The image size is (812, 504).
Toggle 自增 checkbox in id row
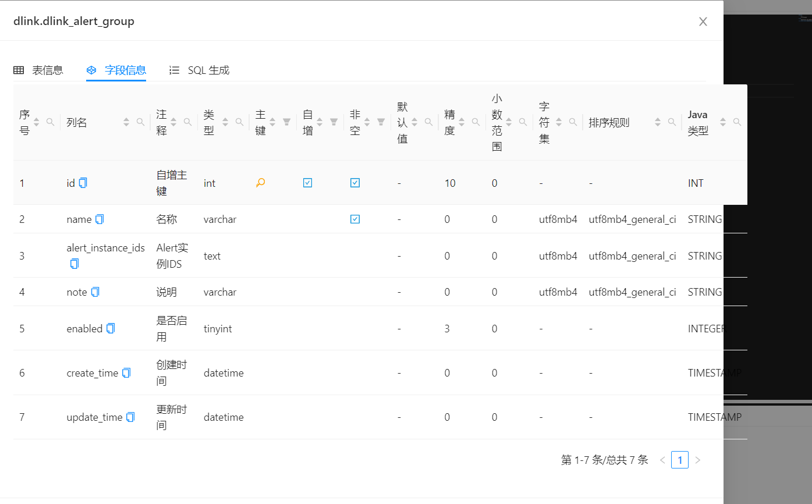pos(307,183)
